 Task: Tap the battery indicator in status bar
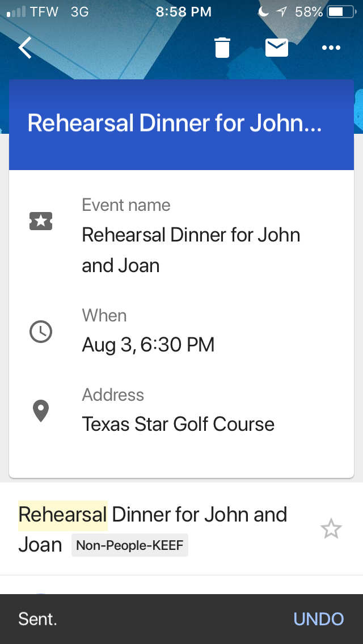340,12
